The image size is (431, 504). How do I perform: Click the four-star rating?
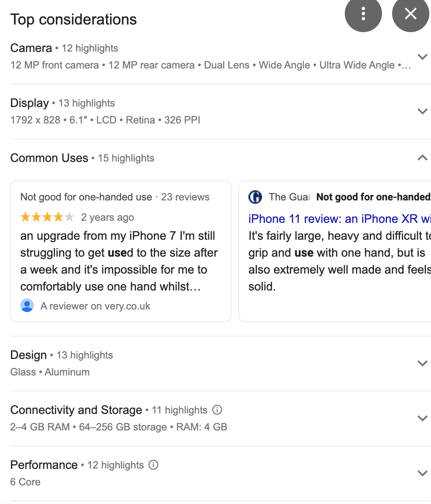click(47, 217)
